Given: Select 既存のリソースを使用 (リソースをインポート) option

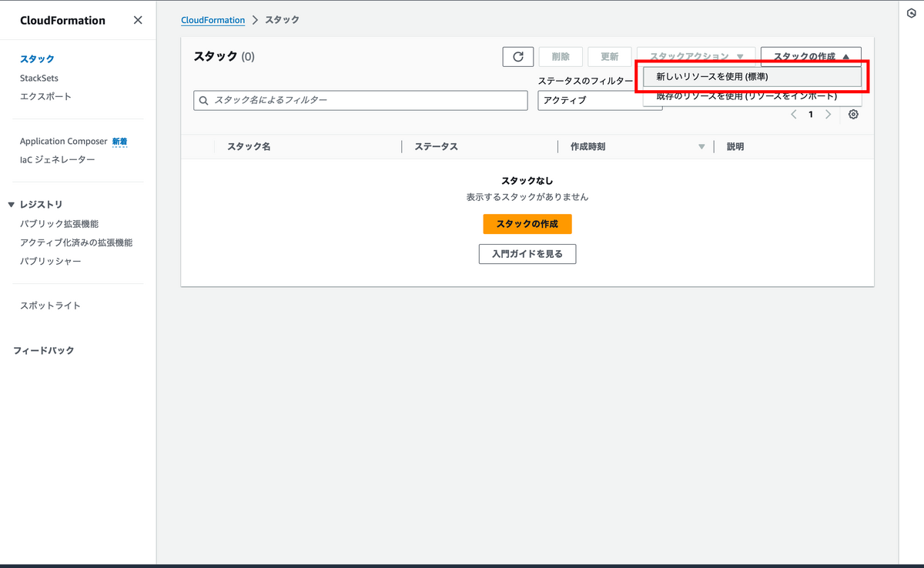Looking at the screenshot, I should [x=752, y=96].
